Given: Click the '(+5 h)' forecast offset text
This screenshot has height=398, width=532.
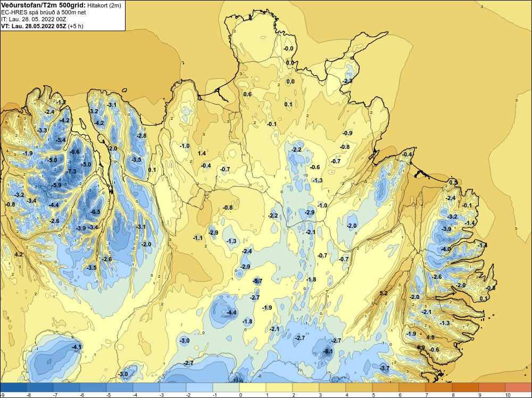Looking at the screenshot, I should 76,26.
